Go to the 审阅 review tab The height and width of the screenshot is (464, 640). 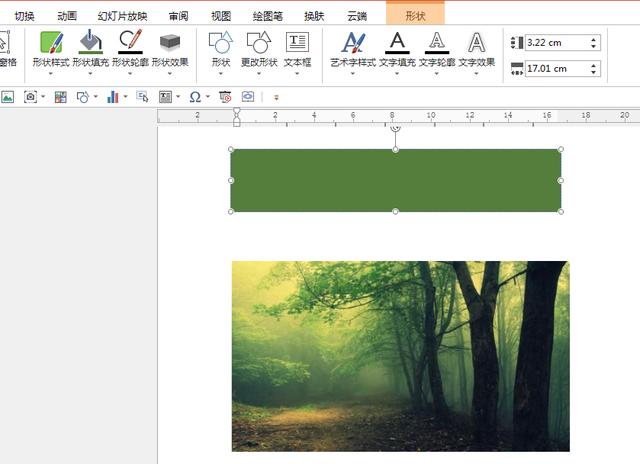click(x=178, y=16)
